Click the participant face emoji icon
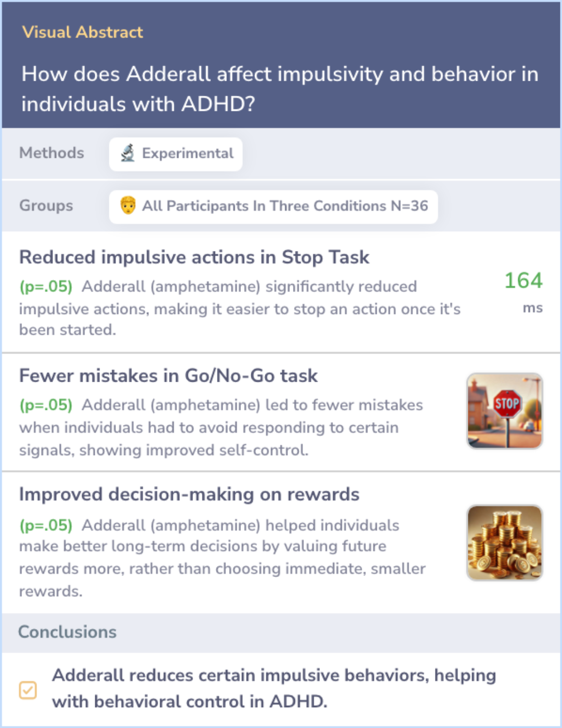This screenshot has height=728, width=562. coord(128,206)
